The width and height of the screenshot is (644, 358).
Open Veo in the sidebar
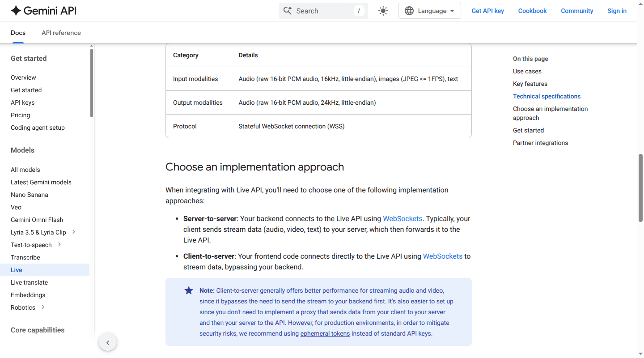[16, 207]
